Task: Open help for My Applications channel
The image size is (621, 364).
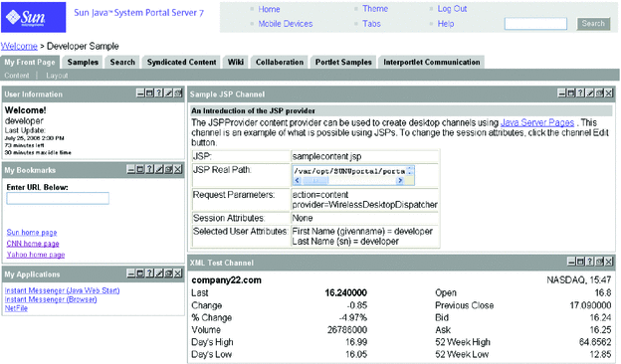Action: pos(149,273)
